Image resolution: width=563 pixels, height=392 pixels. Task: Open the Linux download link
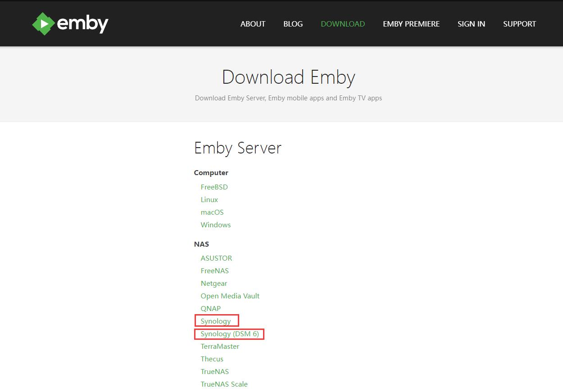[209, 199]
